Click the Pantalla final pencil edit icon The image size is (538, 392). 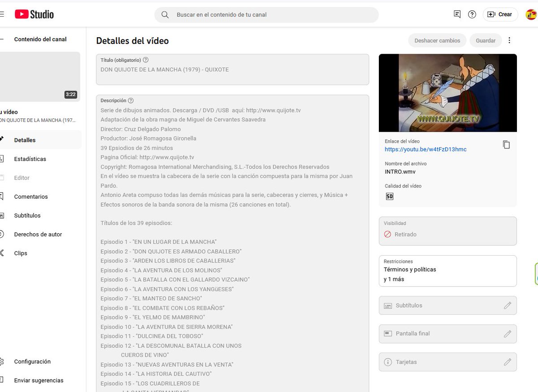pyautogui.click(x=508, y=334)
